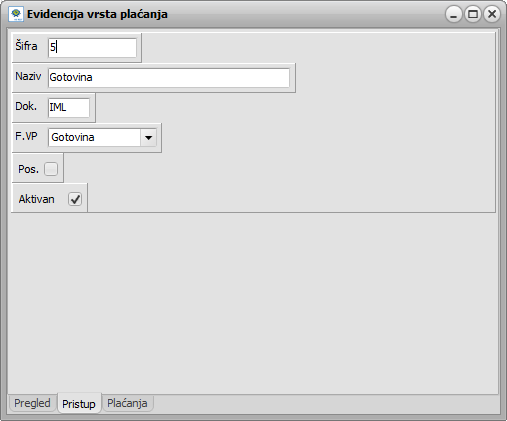Click into the Naziv text field
507x421 pixels.
click(169, 78)
